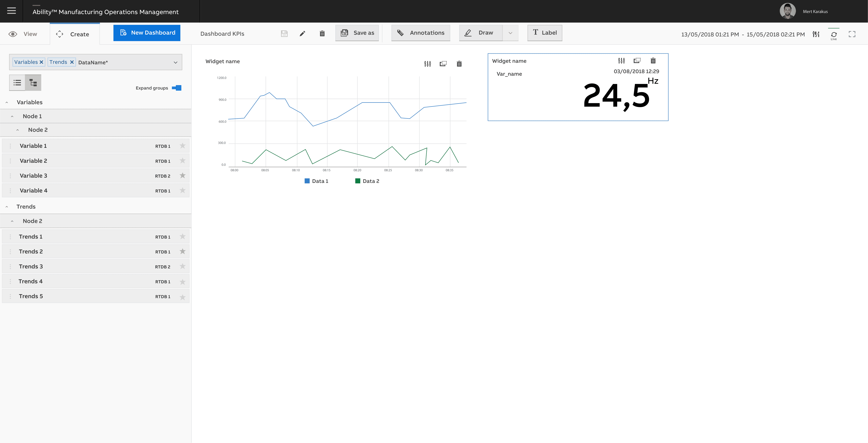Toggle favorite star for Trends 2
This screenshot has width=868, height=443.
183,251
